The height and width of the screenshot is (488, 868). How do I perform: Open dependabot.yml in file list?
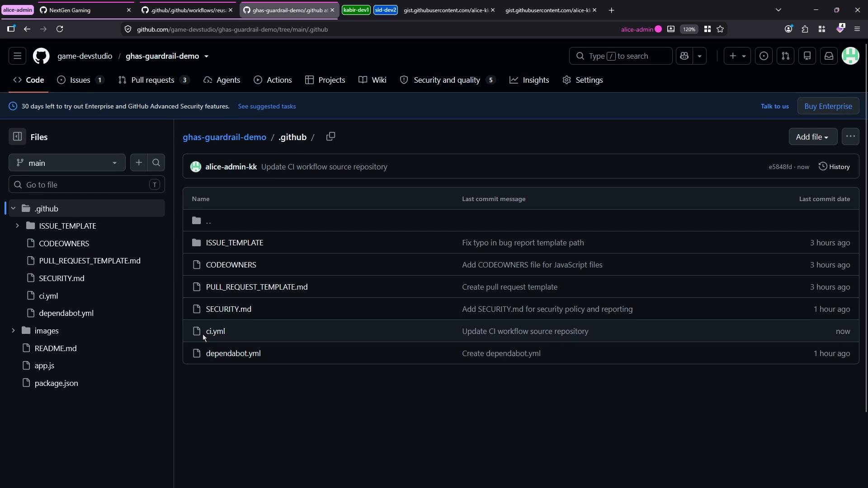(233, 353)
